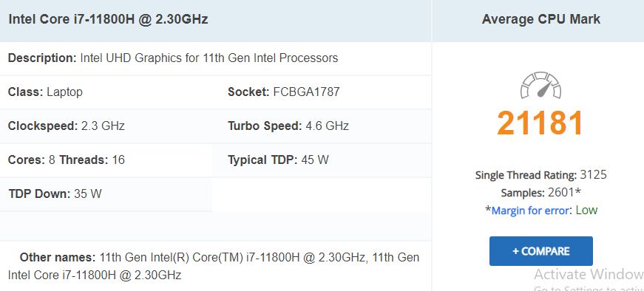Click the Description row text
The image size is (644, 291).
pos(173,58)
